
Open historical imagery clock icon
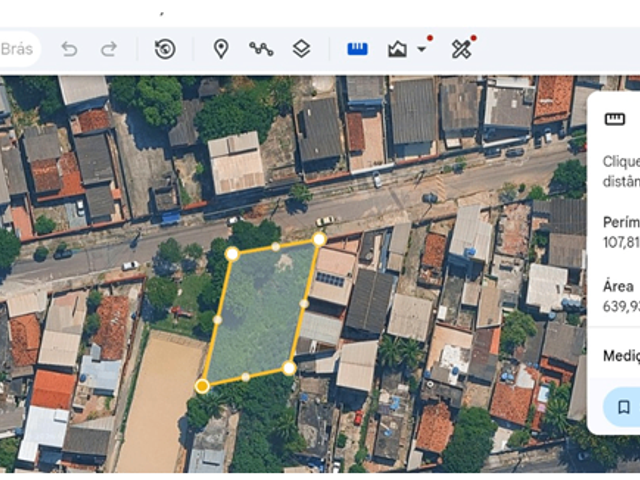click(x=165, y=49)
